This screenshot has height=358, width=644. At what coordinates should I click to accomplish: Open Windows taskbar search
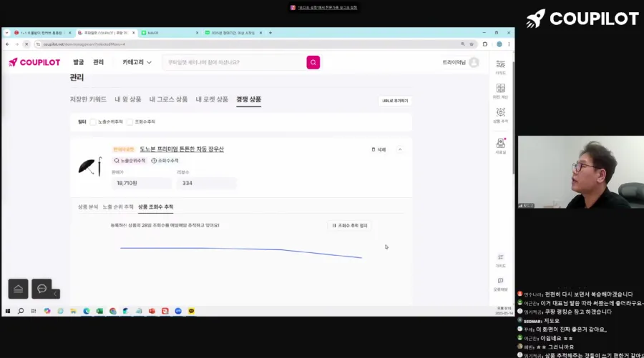[x=21, y=312]
